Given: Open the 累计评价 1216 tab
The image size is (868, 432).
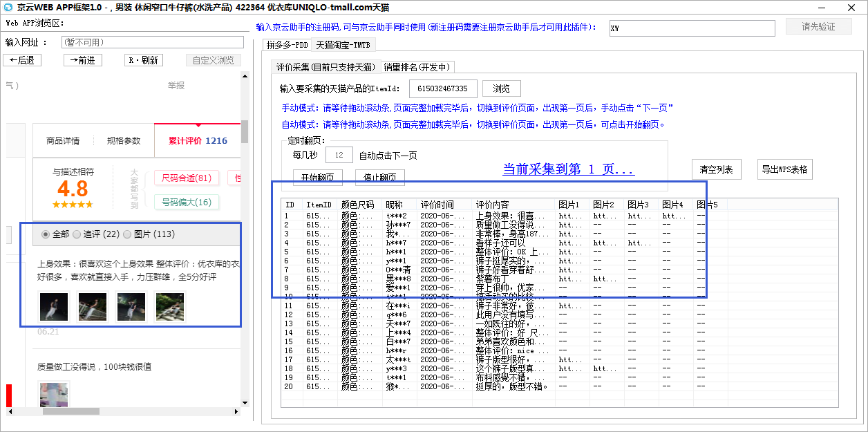Looking at the screenshot, I should tap(198, 141).
